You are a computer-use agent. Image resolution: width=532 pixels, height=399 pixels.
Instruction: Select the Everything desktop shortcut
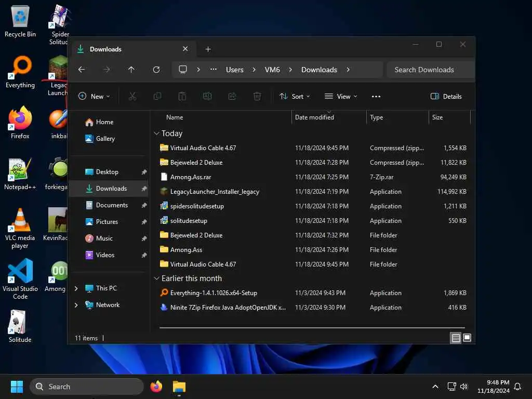(20, 72)
